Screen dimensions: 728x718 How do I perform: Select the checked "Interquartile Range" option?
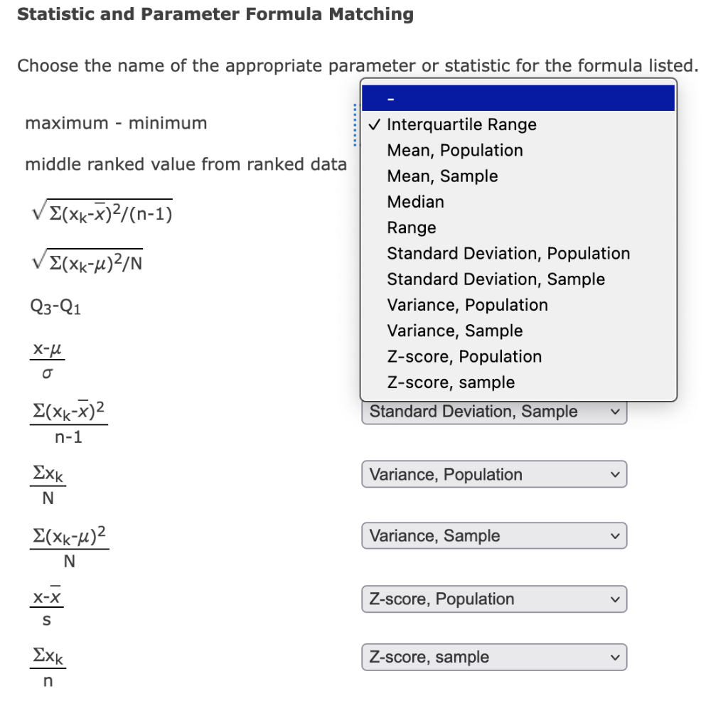point(461,124)
